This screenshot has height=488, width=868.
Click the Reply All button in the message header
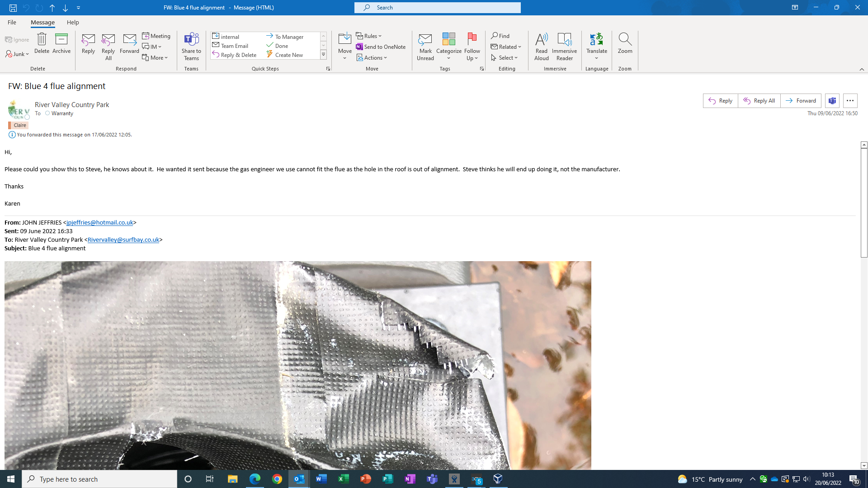(759, 101)
